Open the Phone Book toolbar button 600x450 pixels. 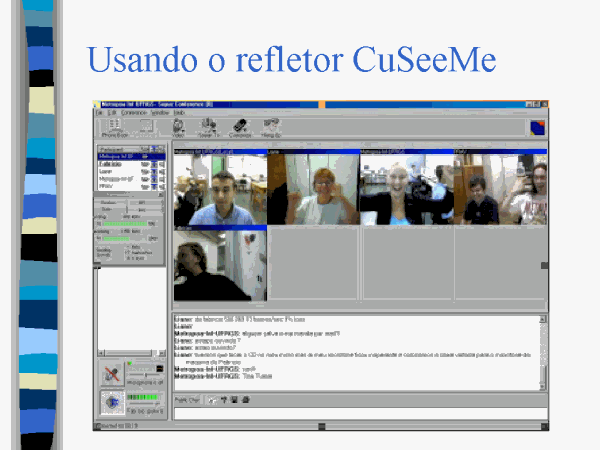114,128
